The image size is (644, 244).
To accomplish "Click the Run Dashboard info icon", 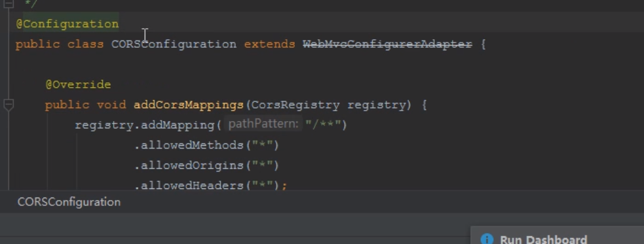I will pos(487,239).
